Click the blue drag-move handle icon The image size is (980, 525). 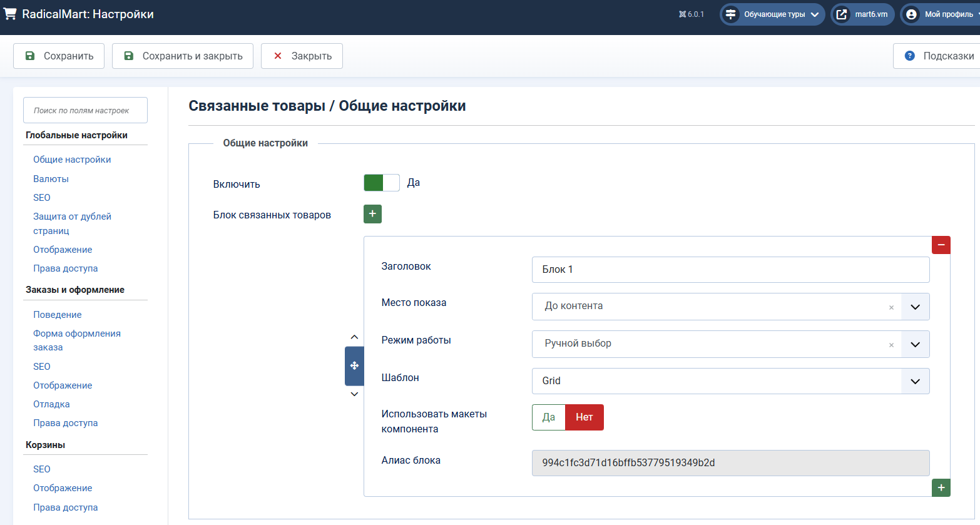coord(354,365)
